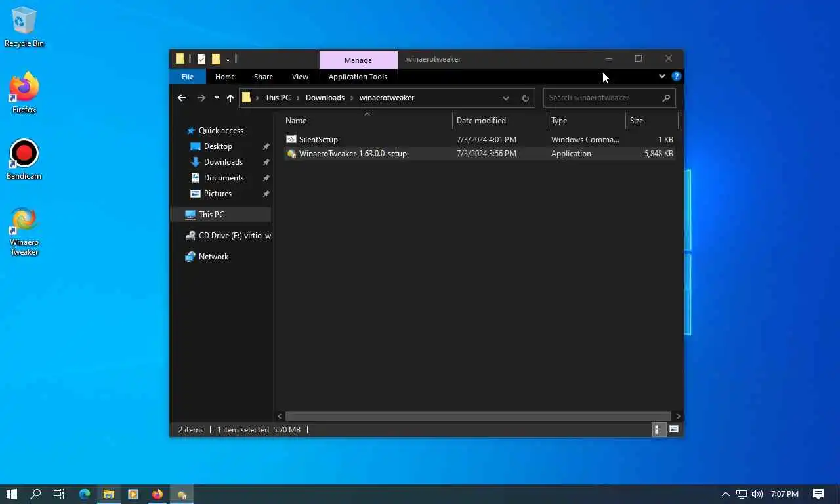Open taskbar Search
This screenshot has height=504, width=840.
click(x=36, y=494)
